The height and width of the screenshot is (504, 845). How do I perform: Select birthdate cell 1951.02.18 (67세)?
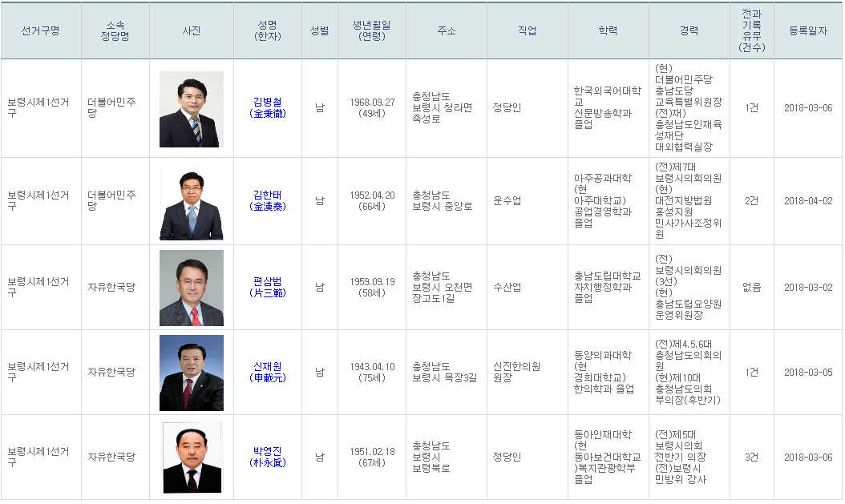[372, 458]
